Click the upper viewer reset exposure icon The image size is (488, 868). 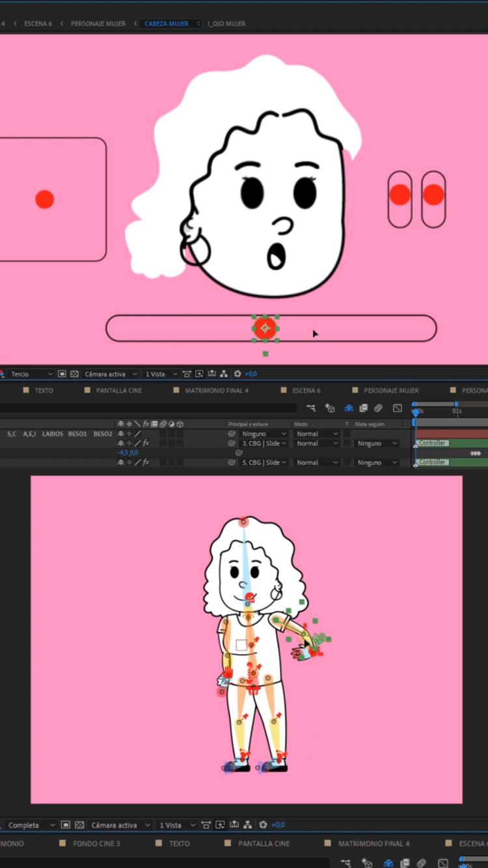(x=237, y=374)
